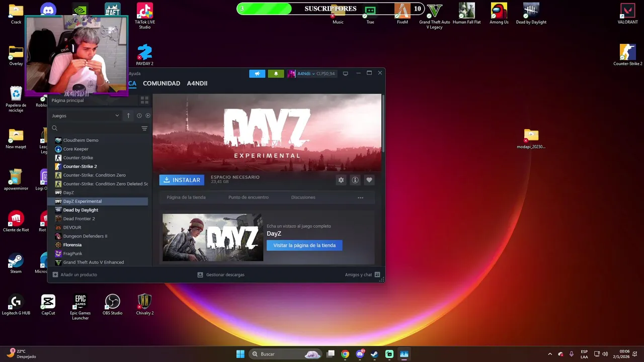The height and width of the screenshot is (362, 644).
Task: Click Visitar la página de la tienda
Action: [x=304, y=245]
